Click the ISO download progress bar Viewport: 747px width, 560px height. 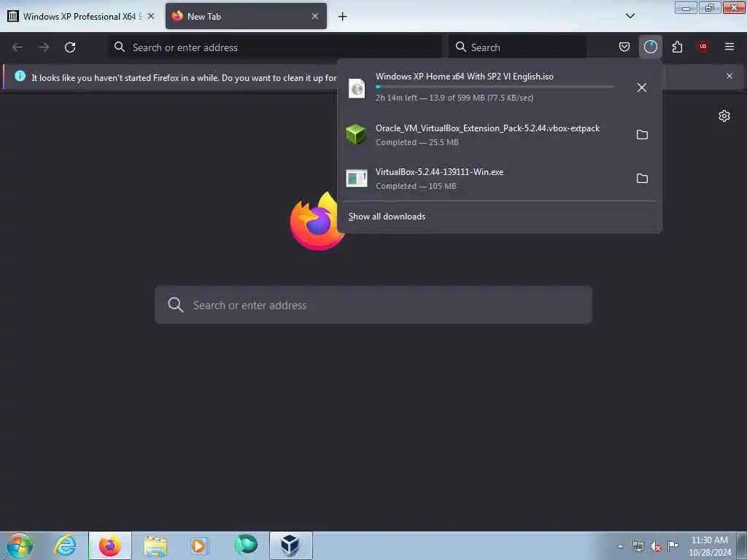click(494, 87)
